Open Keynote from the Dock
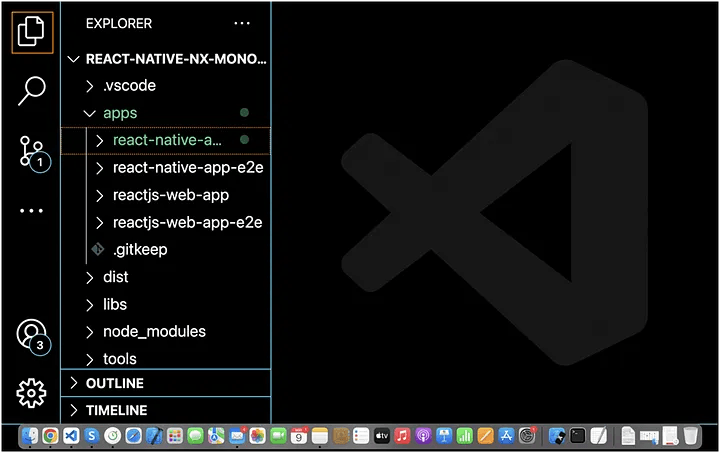The image size is (720, 453). pyautogui.click(x=444, y=436)
